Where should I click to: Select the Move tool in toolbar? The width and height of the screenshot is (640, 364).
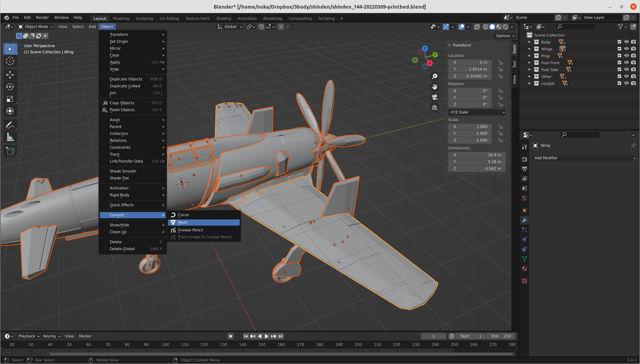[10, 75]
